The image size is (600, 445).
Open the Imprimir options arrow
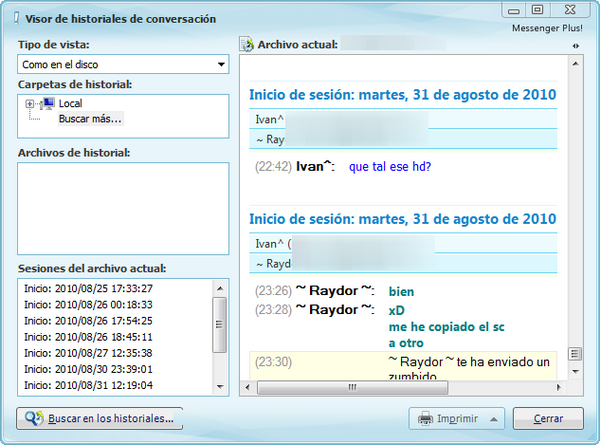click(494, 419)
